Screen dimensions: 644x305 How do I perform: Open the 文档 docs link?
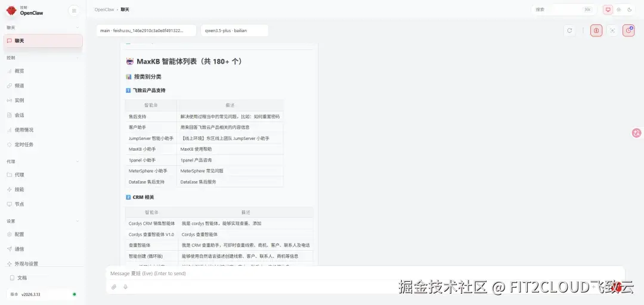43,278
